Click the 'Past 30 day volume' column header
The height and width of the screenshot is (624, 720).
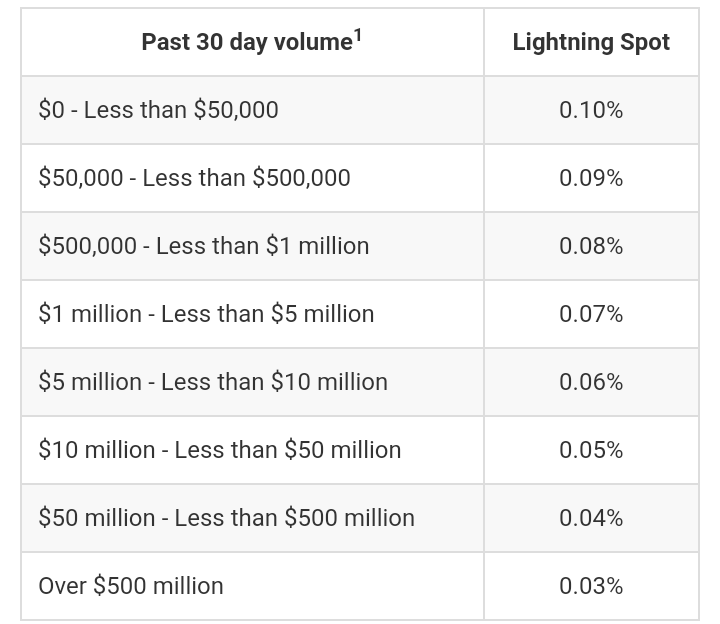pos(246,42)
